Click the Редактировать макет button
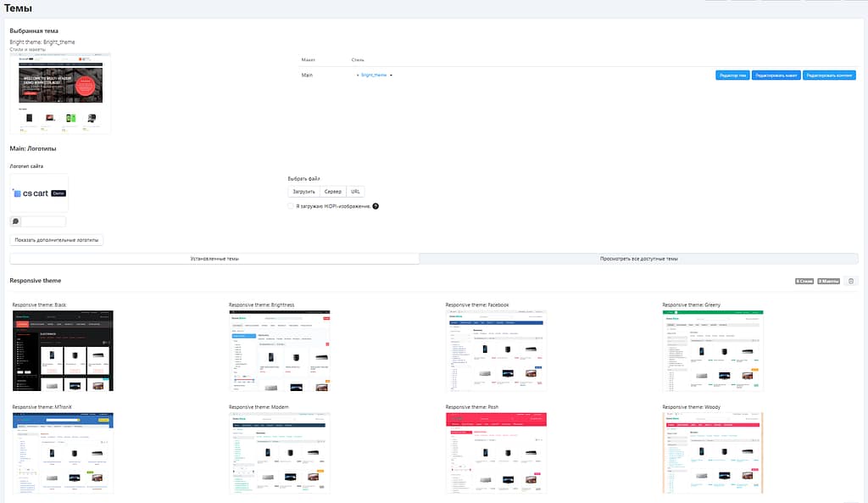 [x=776, y=75]
